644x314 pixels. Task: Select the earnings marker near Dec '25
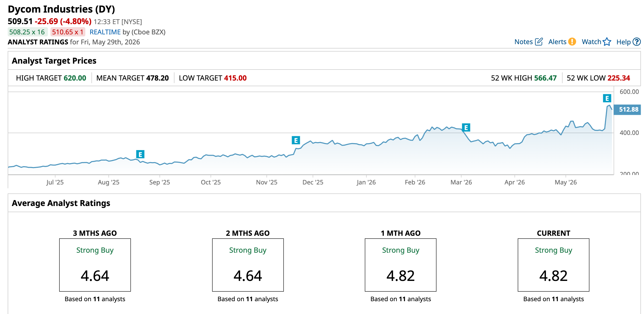pyautogui.click(x=296, y=140)
